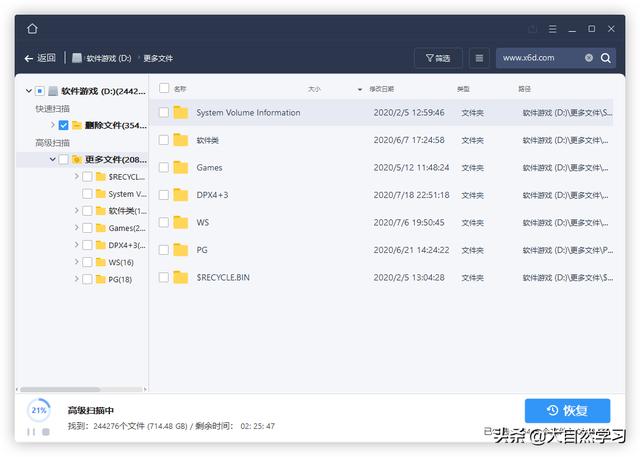This screenshot has width=640, height=457.
Task: Expand the $RECYCLE tree node
Action: pos(76,177)
